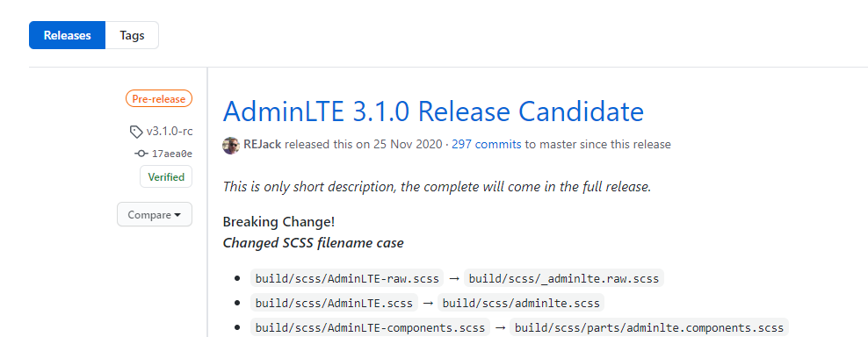The height and width of the screenshot is (337, 868).
Task: Open REJack's avatar image
Action: (231, 145)
